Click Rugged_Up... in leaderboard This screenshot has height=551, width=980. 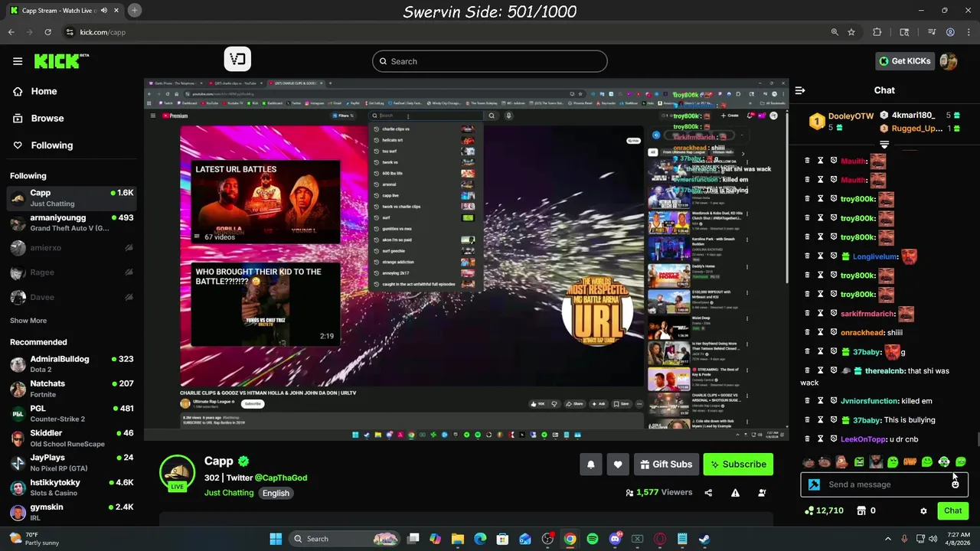click(x=916, y=129)
